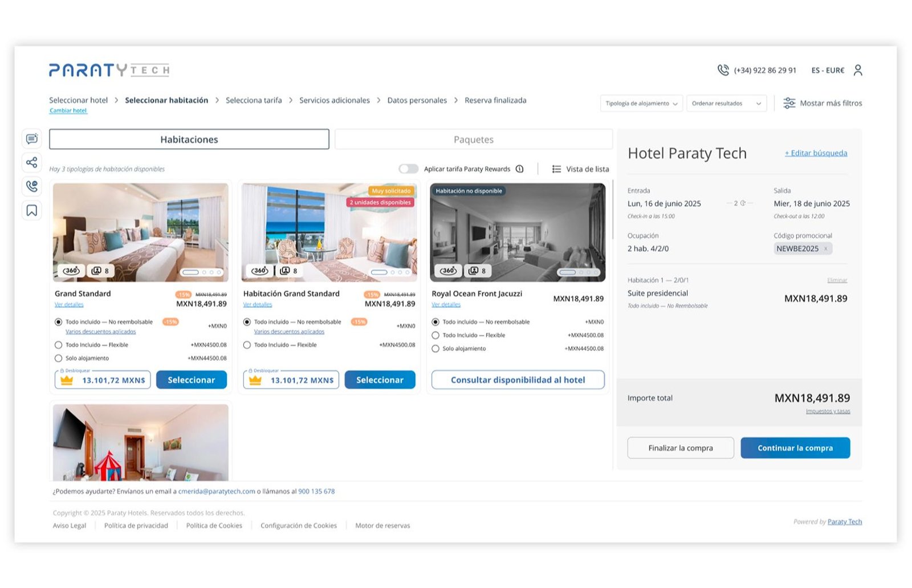Click Impuestos y tasas link
Viewport: 912px width, 588px height.
point(828,411)
